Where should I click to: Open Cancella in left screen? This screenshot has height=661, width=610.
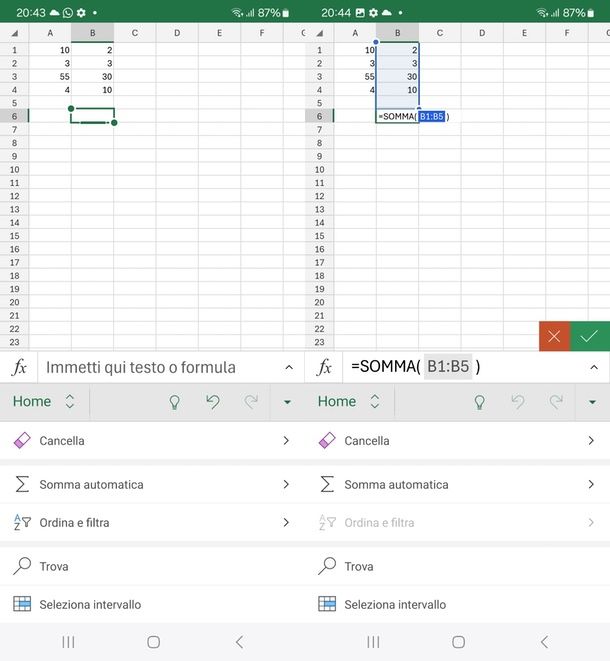[x=152, y=441]
